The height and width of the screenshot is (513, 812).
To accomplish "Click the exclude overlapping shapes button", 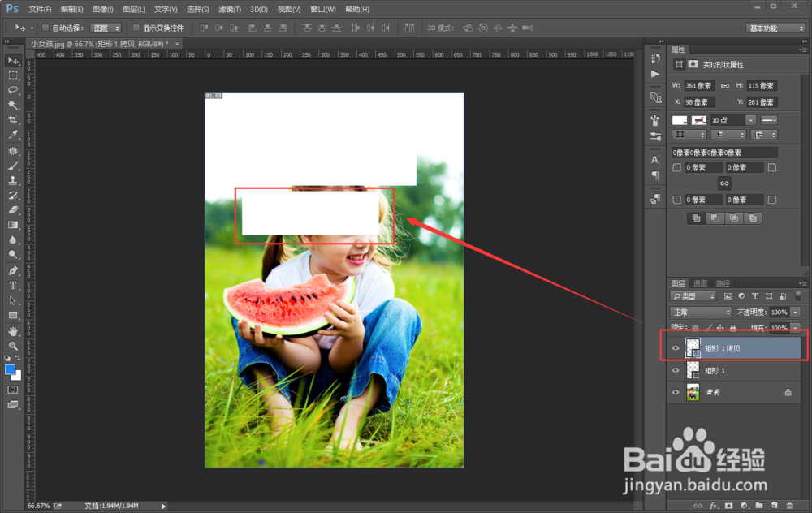I will 753,218.
